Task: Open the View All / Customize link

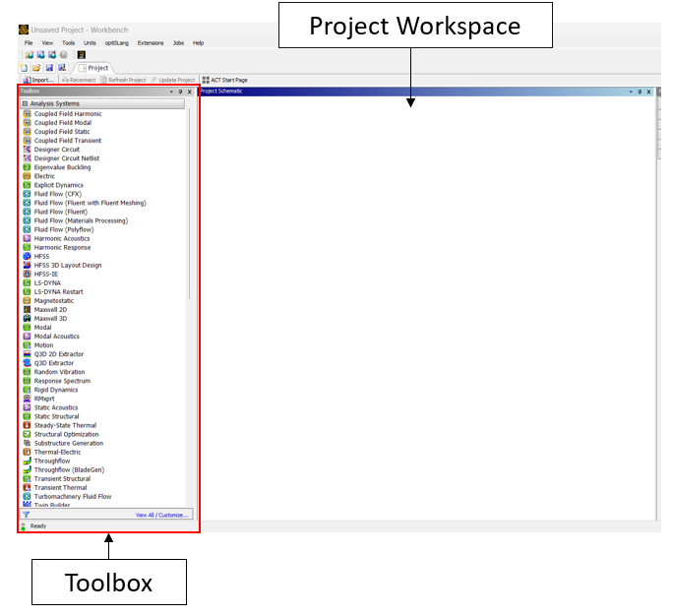Action: tap(162, 514)
